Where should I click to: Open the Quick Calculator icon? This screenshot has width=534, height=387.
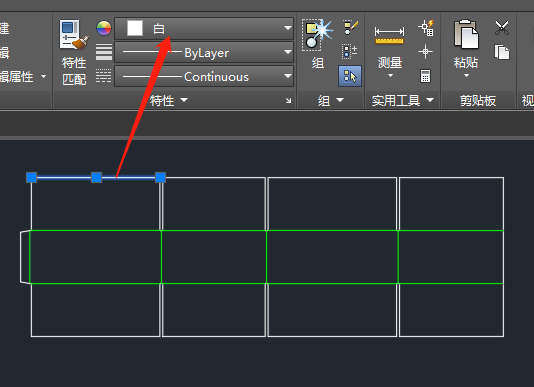425,76
